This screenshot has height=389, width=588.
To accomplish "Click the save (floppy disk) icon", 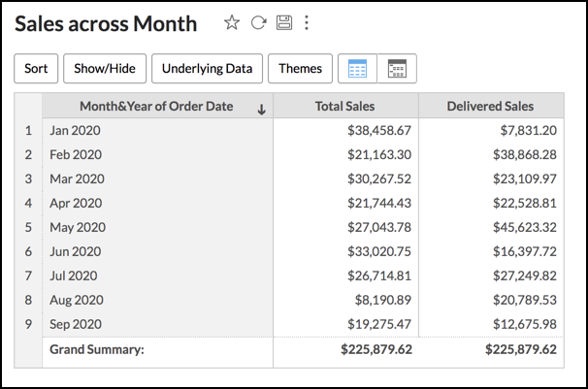I will pyautogui.click(x=283, y=23).
